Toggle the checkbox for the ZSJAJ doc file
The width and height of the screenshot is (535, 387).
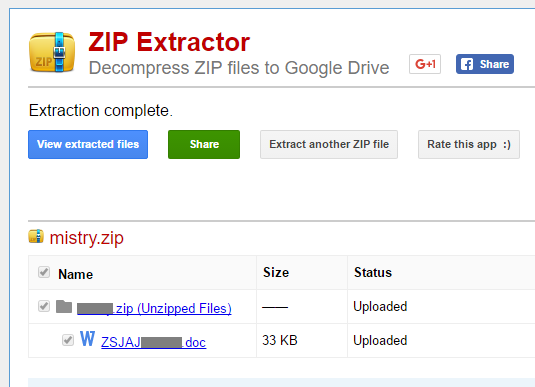point(68,340)
